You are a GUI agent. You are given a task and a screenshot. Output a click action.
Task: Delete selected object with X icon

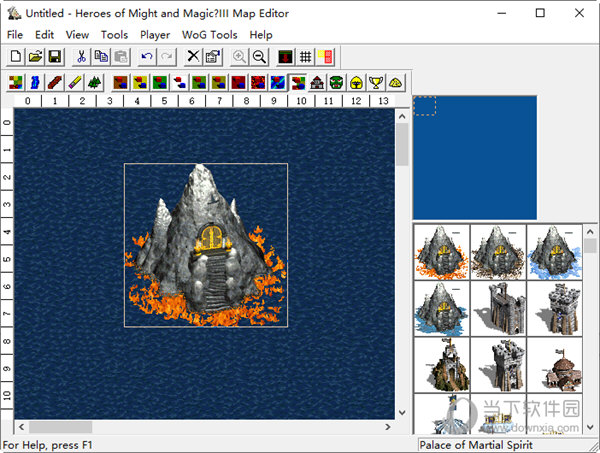[193, 57]
